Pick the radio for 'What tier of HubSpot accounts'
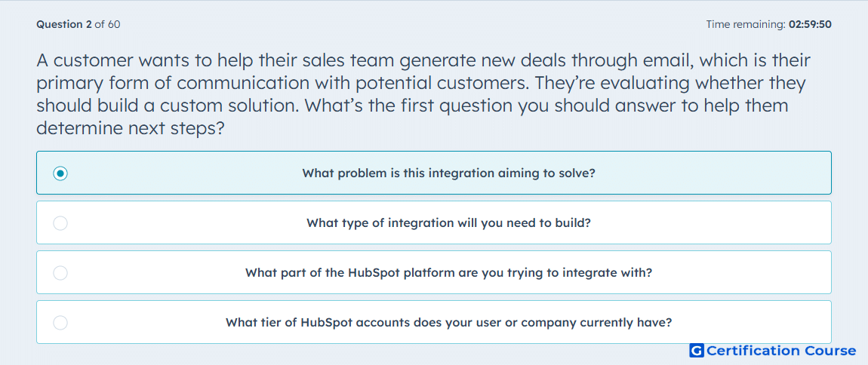 [x=60, y=323]
